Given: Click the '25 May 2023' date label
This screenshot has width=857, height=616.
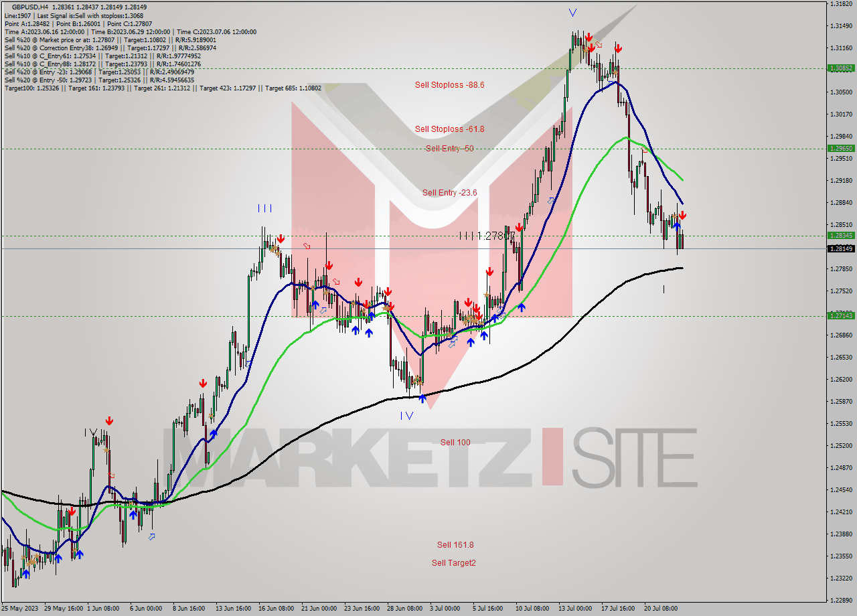Looking at the screenshot, I should coord(18,609).
